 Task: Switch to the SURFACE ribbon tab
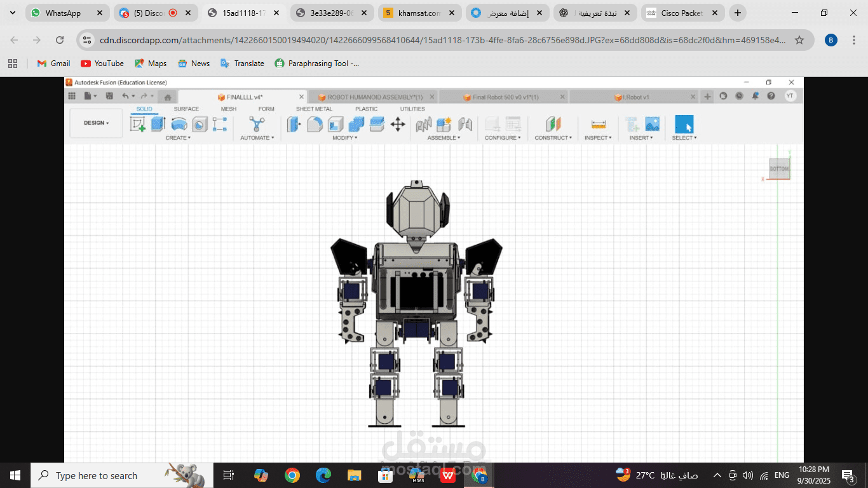coord(186,109)
